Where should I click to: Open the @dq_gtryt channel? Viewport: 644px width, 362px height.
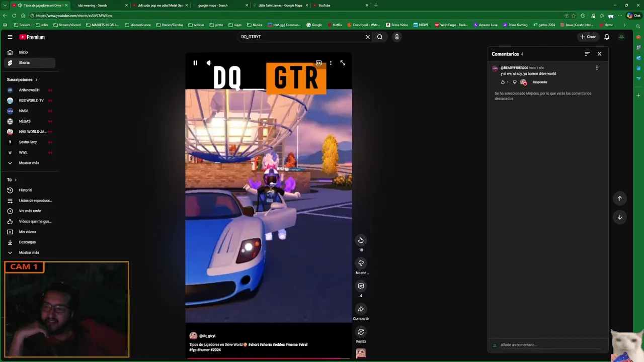point(207,336)
